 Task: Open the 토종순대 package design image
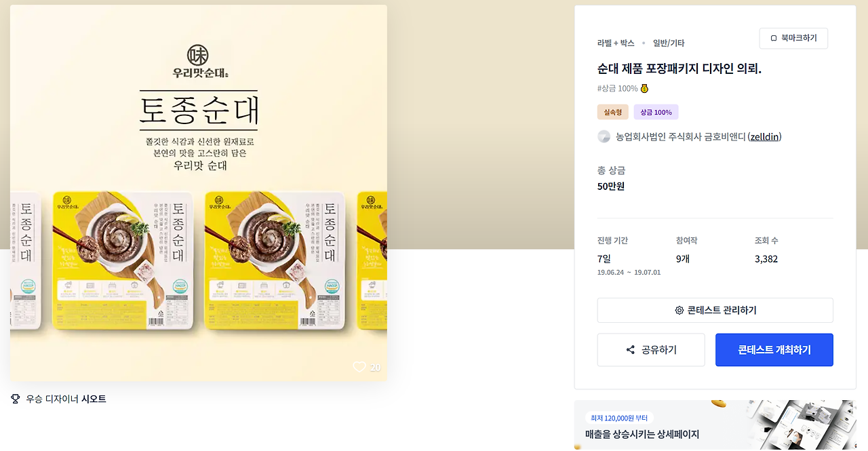[x=199, y=193]
